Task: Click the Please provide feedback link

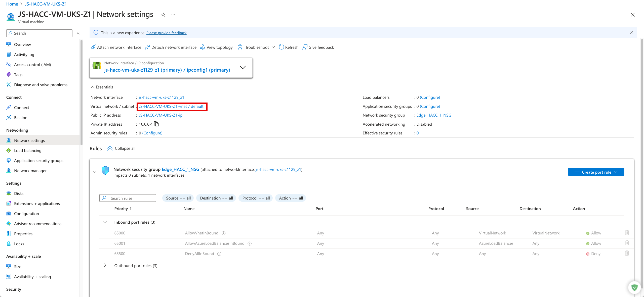Action: pos(166,33)
